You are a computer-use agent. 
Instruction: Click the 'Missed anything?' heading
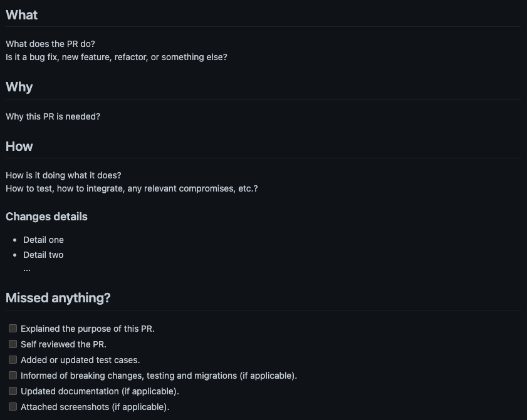(58, 298)
